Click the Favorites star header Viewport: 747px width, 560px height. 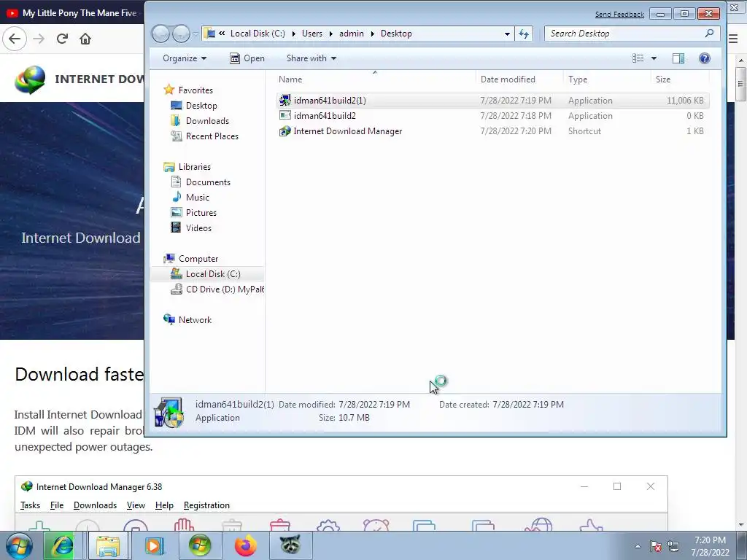196,90
